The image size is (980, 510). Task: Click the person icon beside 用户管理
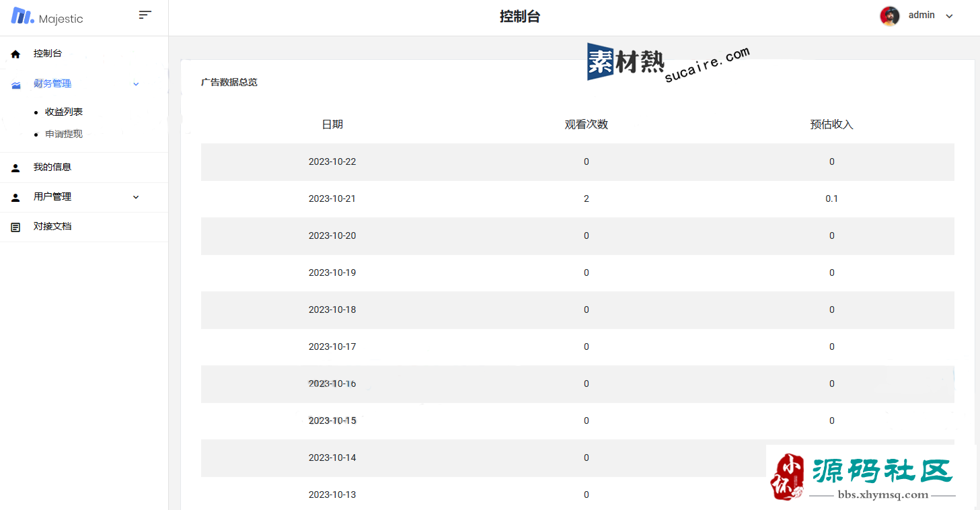(x=15, y=197)
